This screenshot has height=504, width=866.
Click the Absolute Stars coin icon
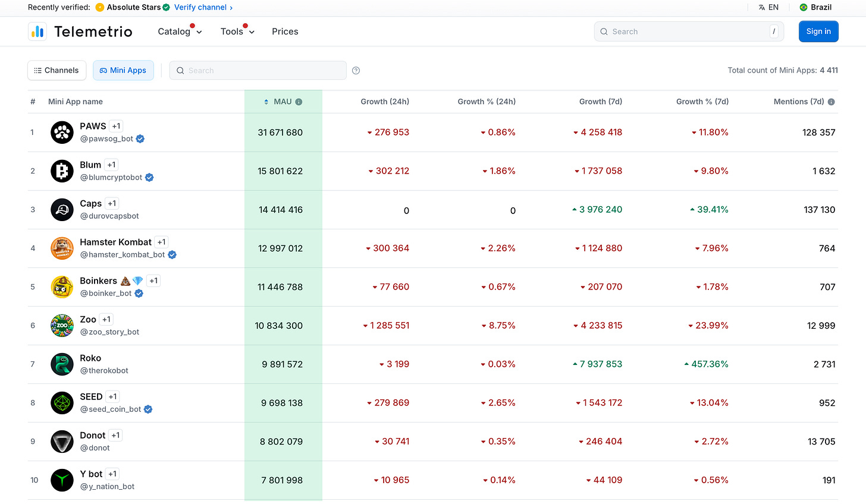pos(100,7)
